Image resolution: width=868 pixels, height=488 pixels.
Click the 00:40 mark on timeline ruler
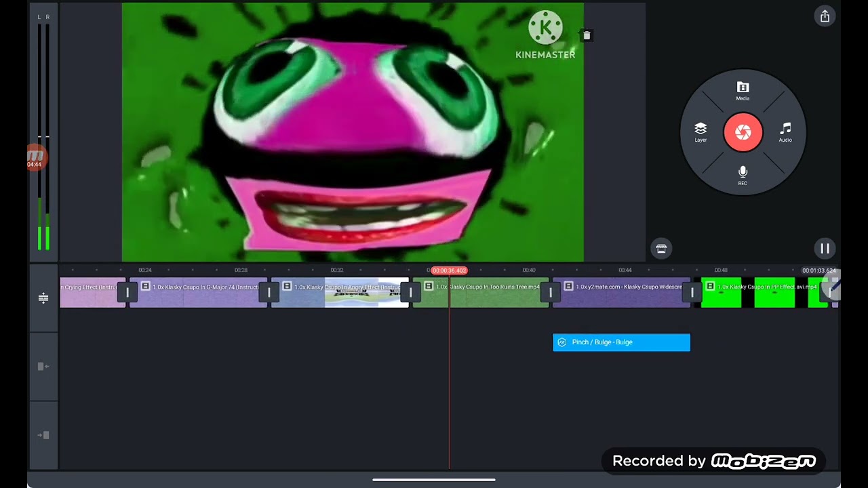529,270
